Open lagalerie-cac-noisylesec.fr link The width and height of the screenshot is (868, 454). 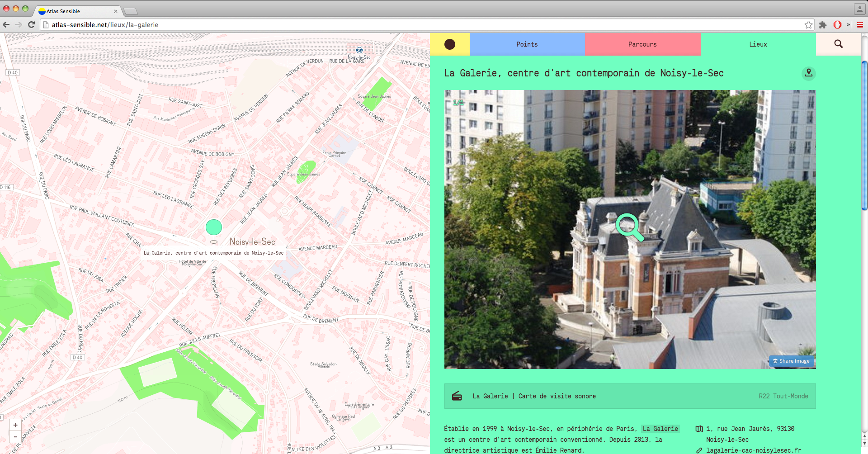[753, 450]
